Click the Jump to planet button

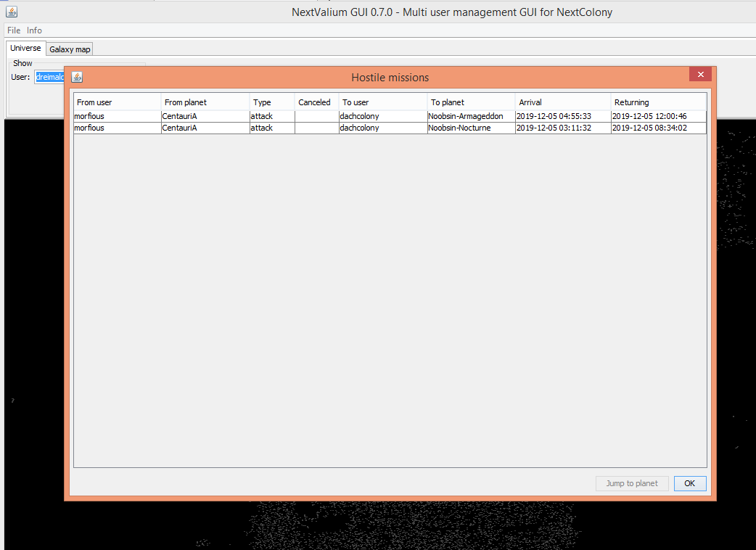[x=632, y=483]
